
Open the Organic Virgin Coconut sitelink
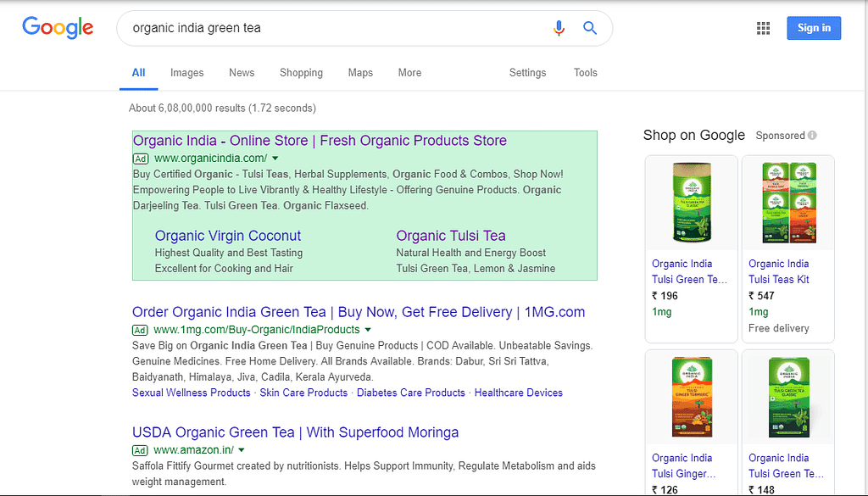click(x=228, y=236)
